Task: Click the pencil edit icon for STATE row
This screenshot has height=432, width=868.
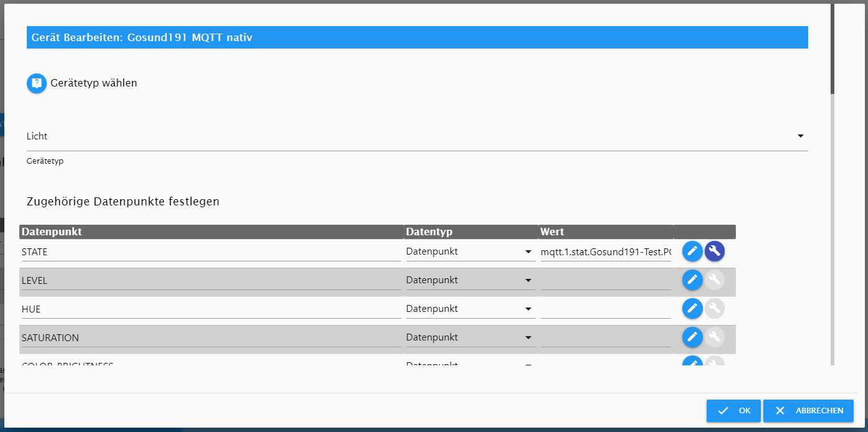Action: [x=692, y=251]
